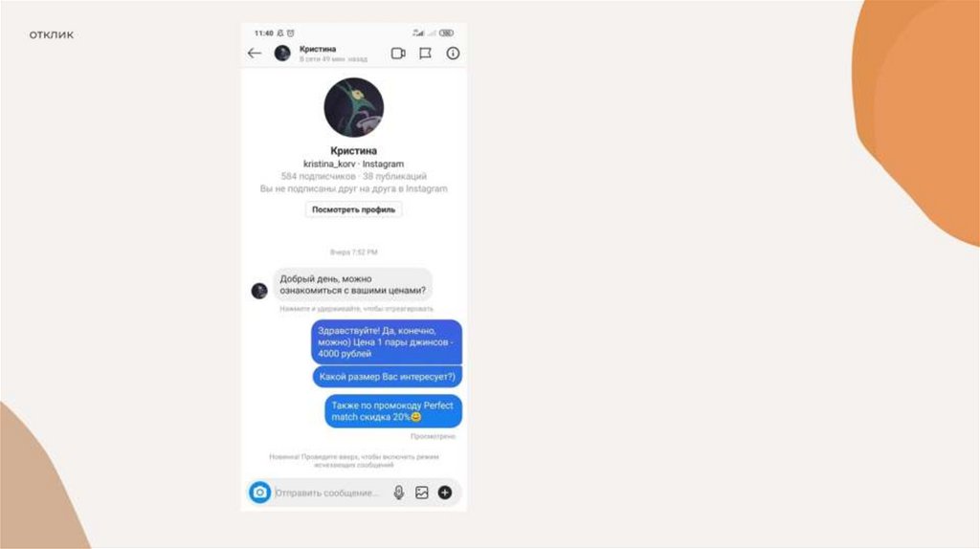
Task: Attach a photo from gallery icon
Action: (x=422, y=493)
